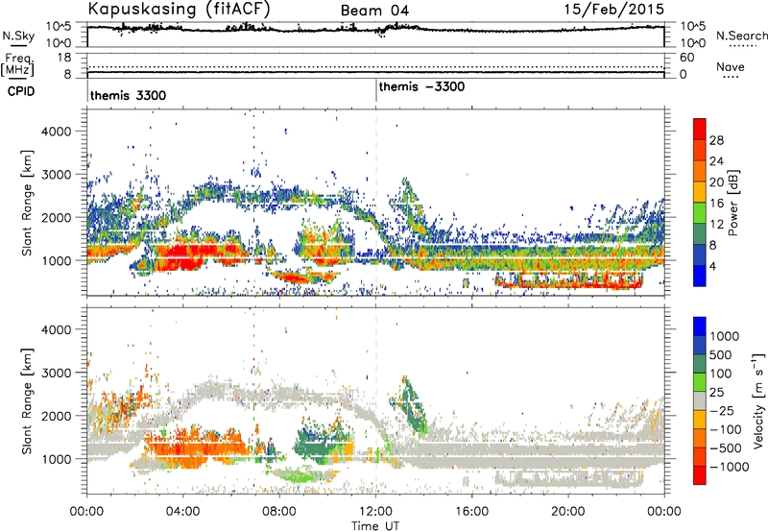The width and height of the screenshot is (768, 532).
Task: Click the 08:00 time tick label
Action: point(278,512)
